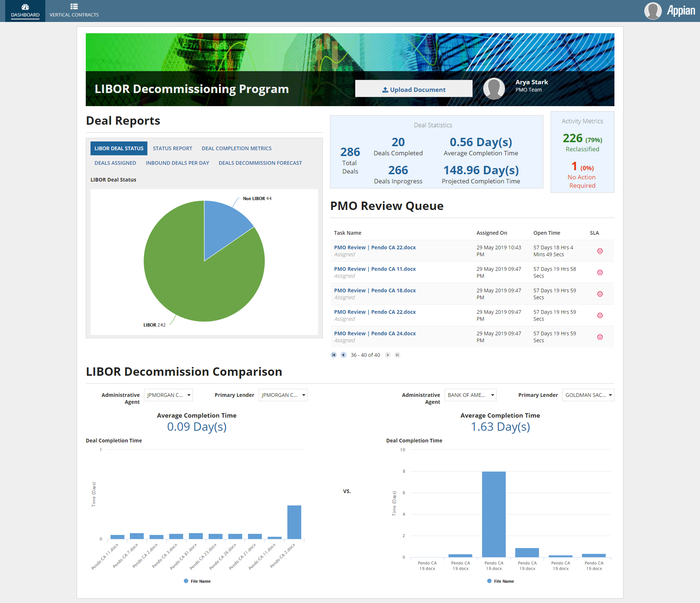Open Primary Lender GOLDMAN SAC dropdown

588,395
